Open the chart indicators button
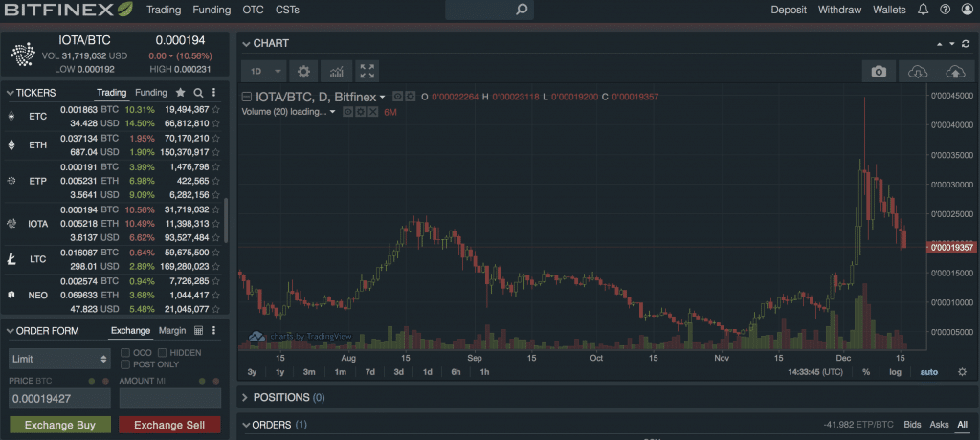 click(x=336, y=71)
